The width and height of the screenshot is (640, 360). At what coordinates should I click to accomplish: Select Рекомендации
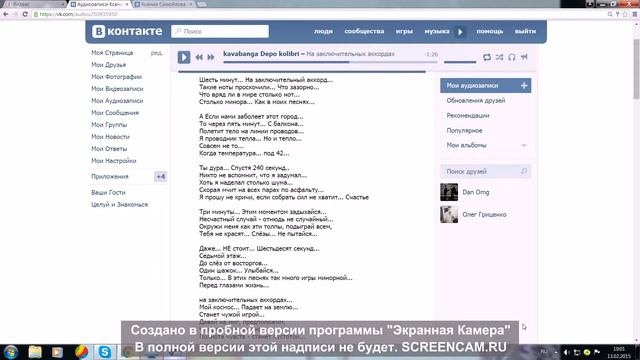coord(468,116)
